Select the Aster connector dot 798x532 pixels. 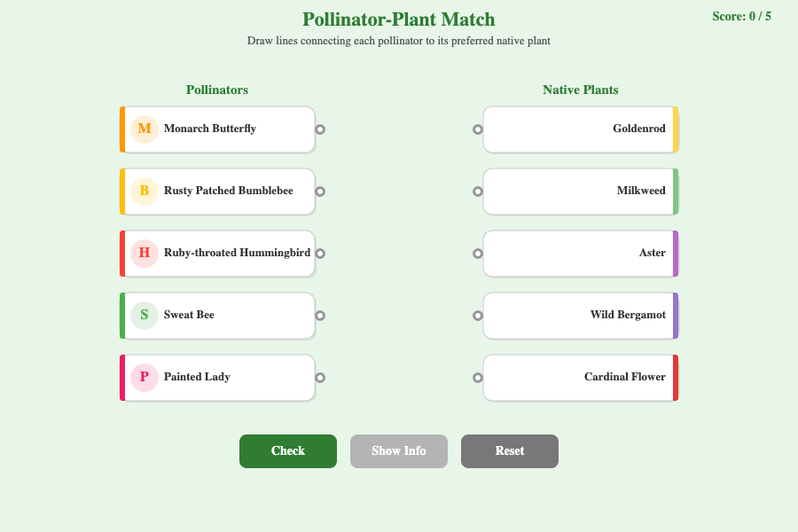(x=477, y=254)
